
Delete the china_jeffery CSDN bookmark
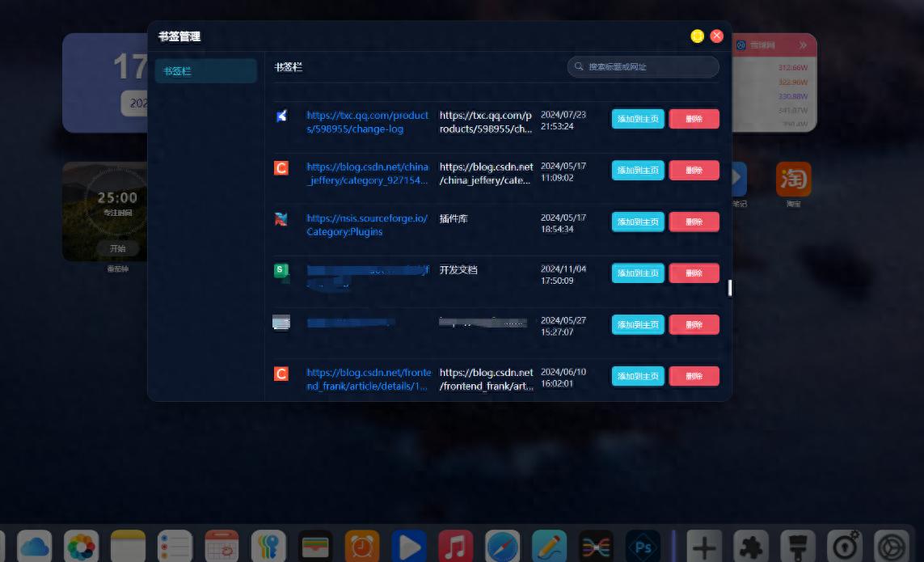coord(694,170)
